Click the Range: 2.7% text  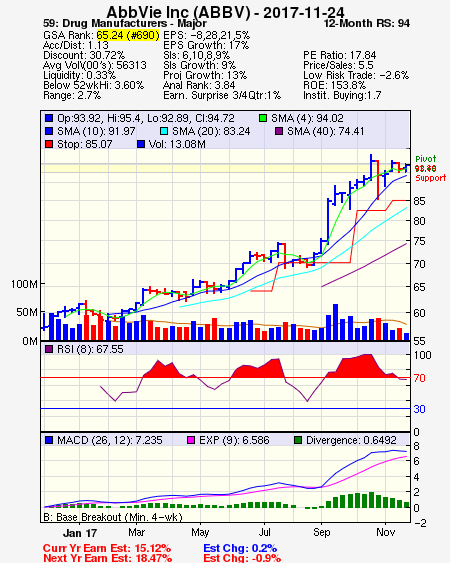[72, 96]
